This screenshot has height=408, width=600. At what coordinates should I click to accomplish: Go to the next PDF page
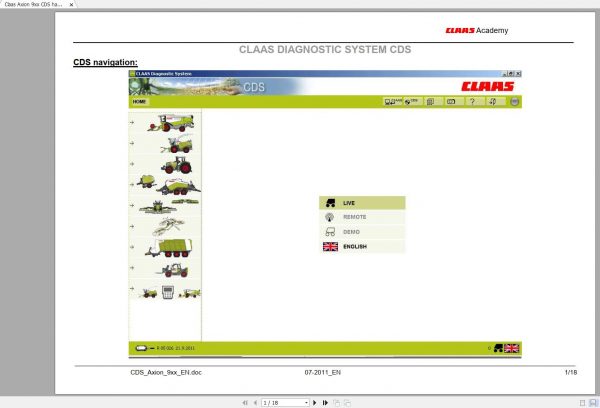point(315,403)
